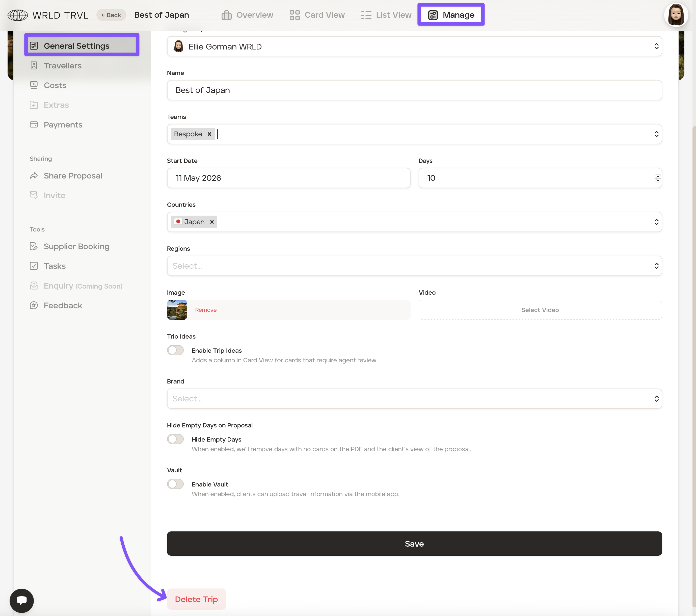
Task: Expand the Regions dropdown
Action: click(x=414, y=266)
